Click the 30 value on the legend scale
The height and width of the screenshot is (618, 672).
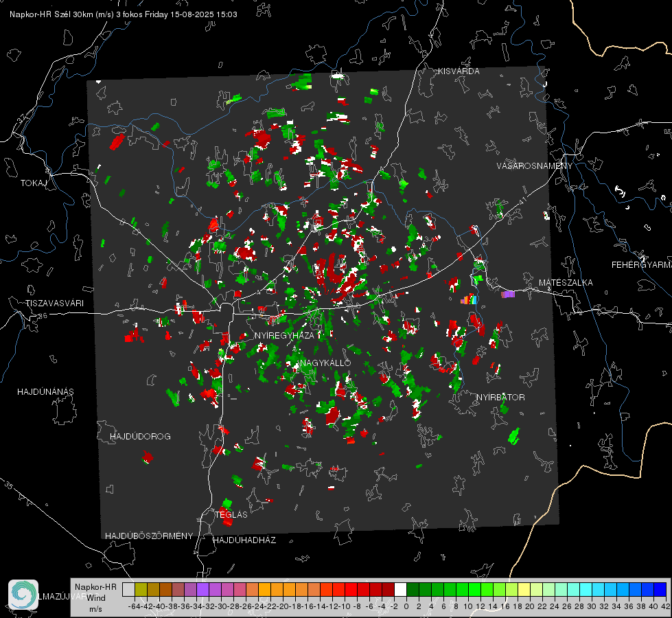pyautogui.click(x=592, y=606)
